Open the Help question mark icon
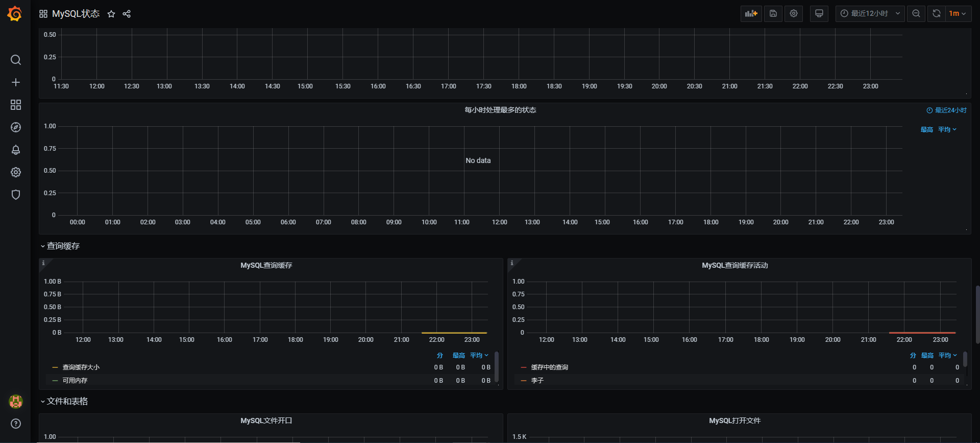 [x=16, y=424]
